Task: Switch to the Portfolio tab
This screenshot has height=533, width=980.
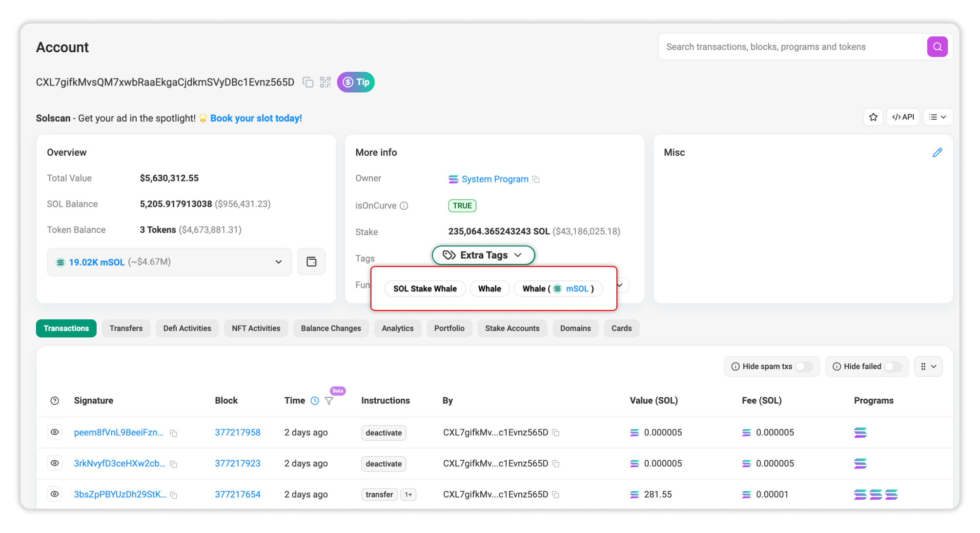Action: coord(449,328)
